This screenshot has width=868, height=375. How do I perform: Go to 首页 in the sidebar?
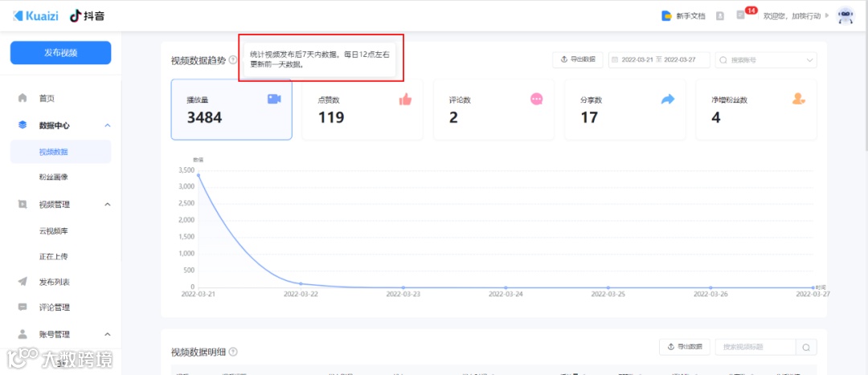[x=47, y=99]
